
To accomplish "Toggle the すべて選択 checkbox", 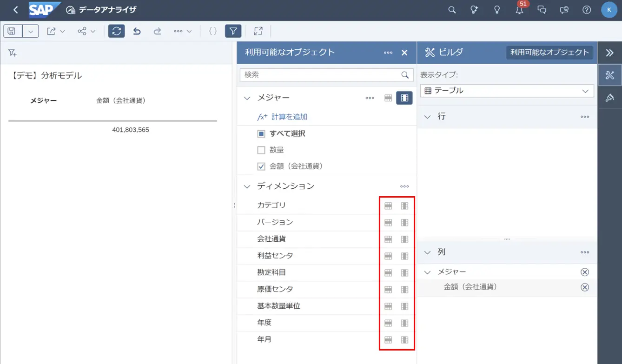I will [x=261, y=134].
